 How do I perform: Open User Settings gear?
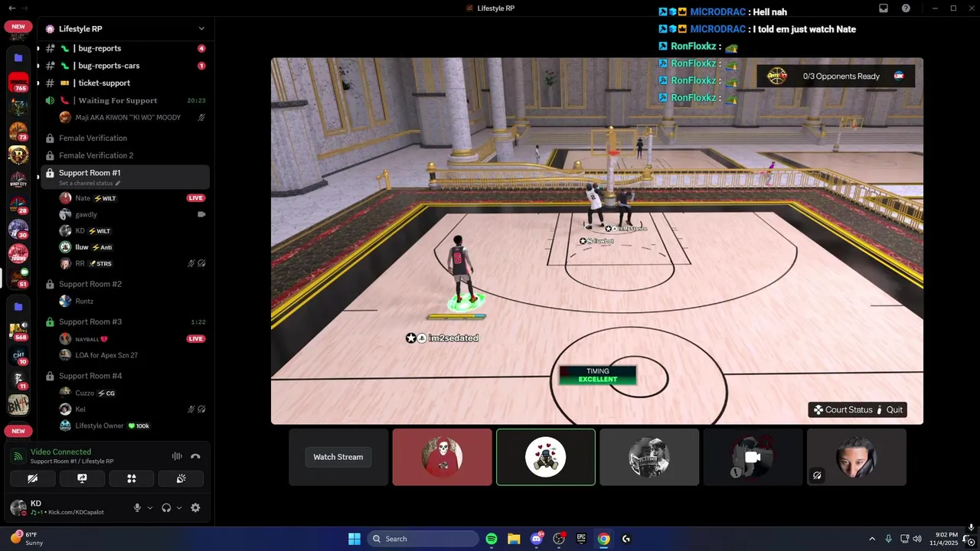195,507
